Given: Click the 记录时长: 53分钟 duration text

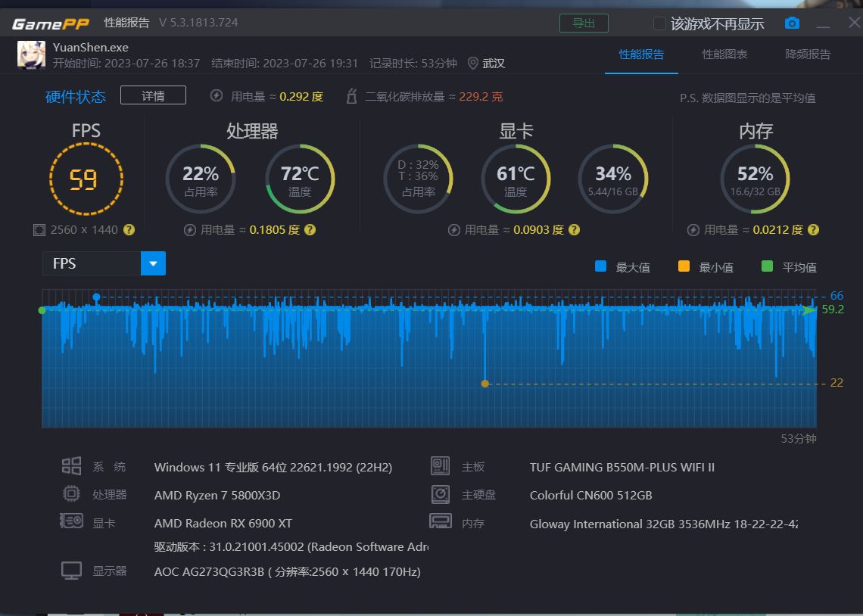Looking at the screenshot, I should pyautogui.click(x=413, y=64).
